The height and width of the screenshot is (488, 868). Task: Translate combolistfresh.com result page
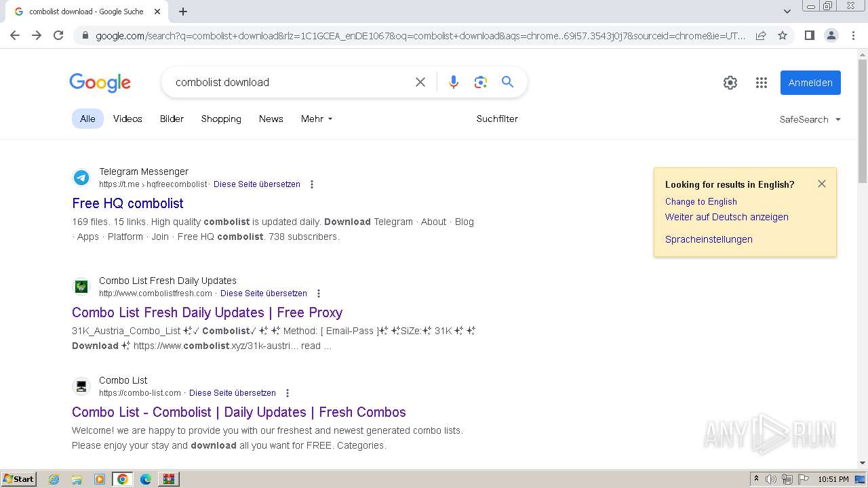(x=264, y=293)
